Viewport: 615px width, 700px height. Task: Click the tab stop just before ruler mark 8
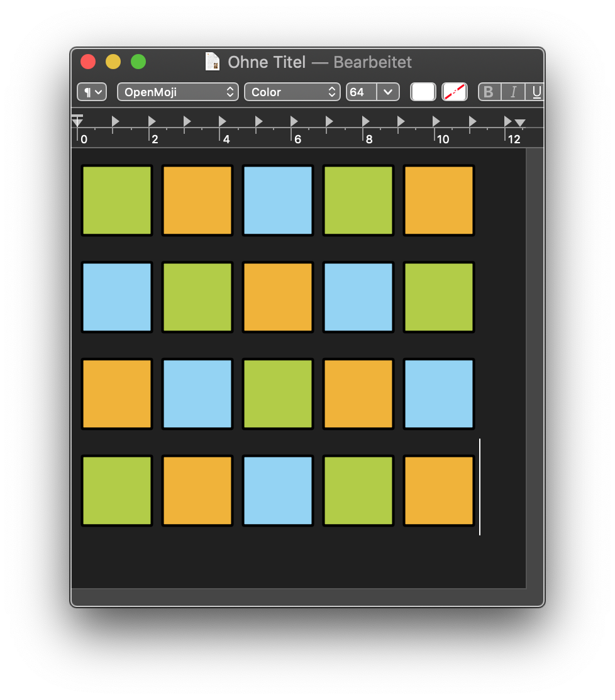point(365,121)
